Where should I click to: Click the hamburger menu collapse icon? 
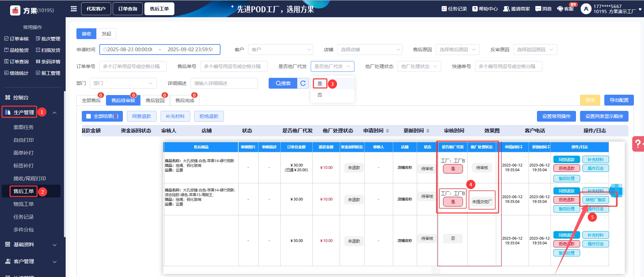[74, 9]
